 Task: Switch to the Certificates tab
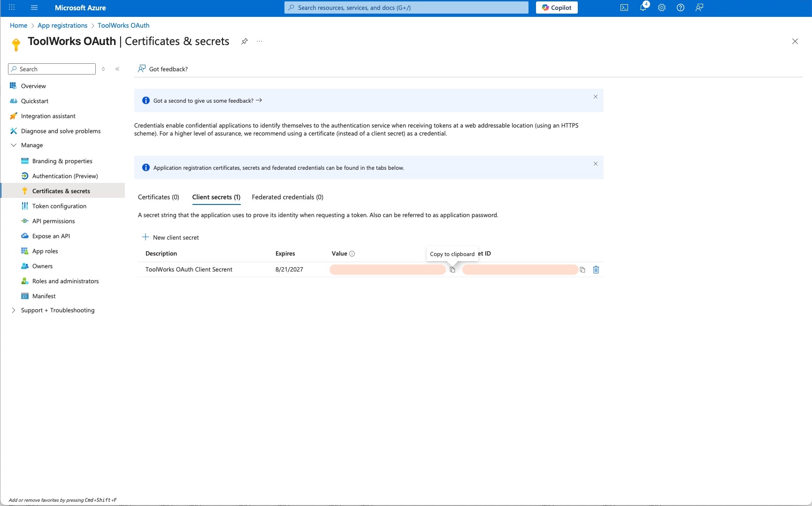158,197
